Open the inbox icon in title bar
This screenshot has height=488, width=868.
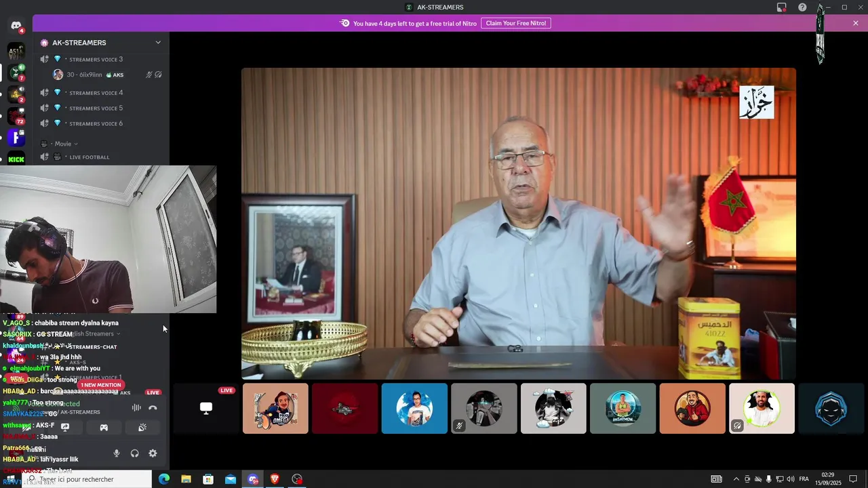(x=782, y=7)
